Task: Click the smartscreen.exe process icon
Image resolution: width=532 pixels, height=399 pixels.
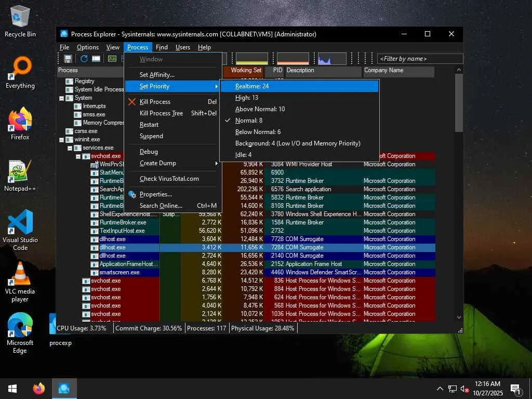Action: (x=95, y=272)
